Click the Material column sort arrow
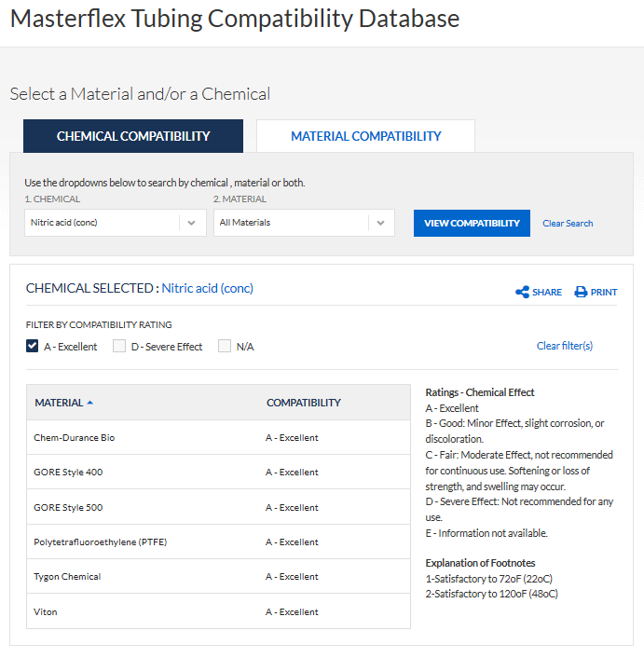This screenshot has height=658, width=644. 90,403
